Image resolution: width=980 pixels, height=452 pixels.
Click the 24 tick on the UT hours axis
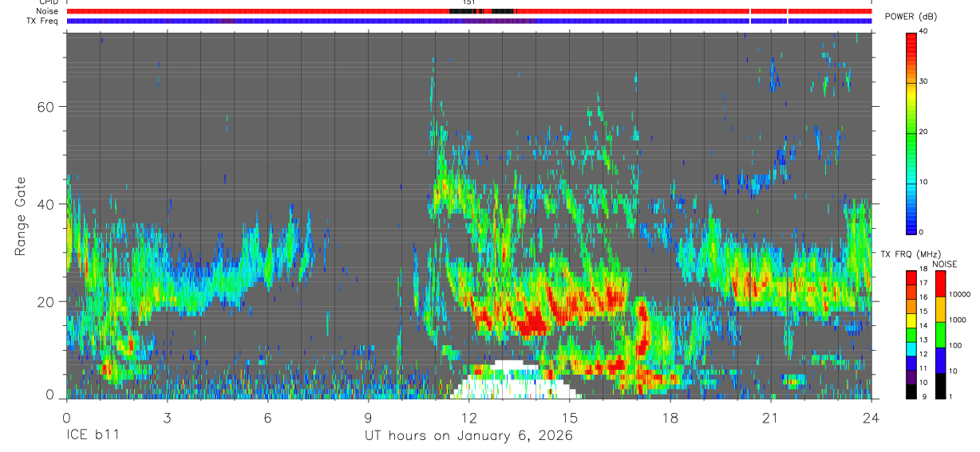(x=871, y=418)
